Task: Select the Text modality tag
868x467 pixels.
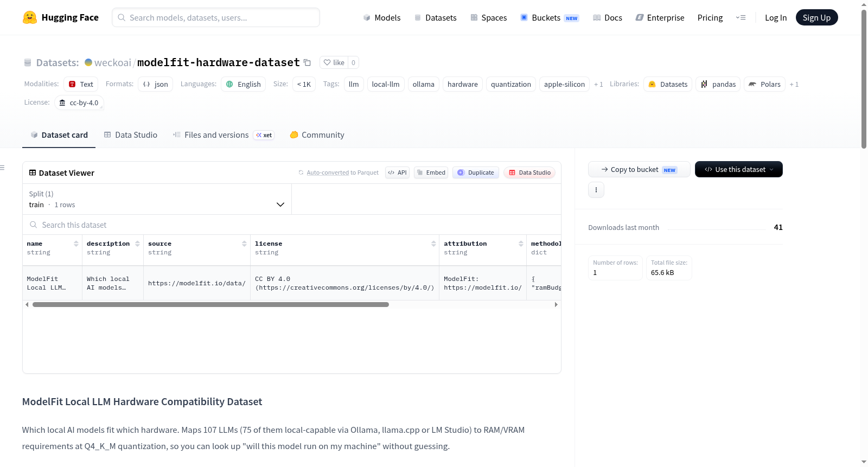Action: (81, 84)
